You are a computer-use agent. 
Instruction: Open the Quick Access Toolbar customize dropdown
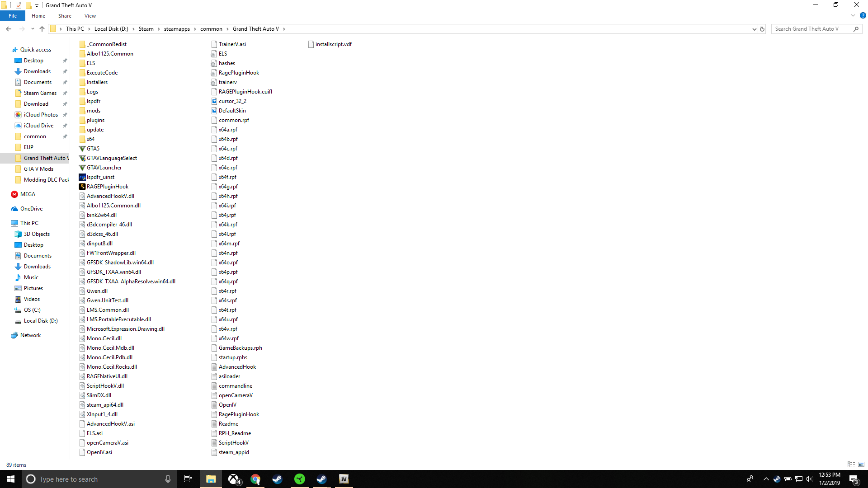click(37, 5)
